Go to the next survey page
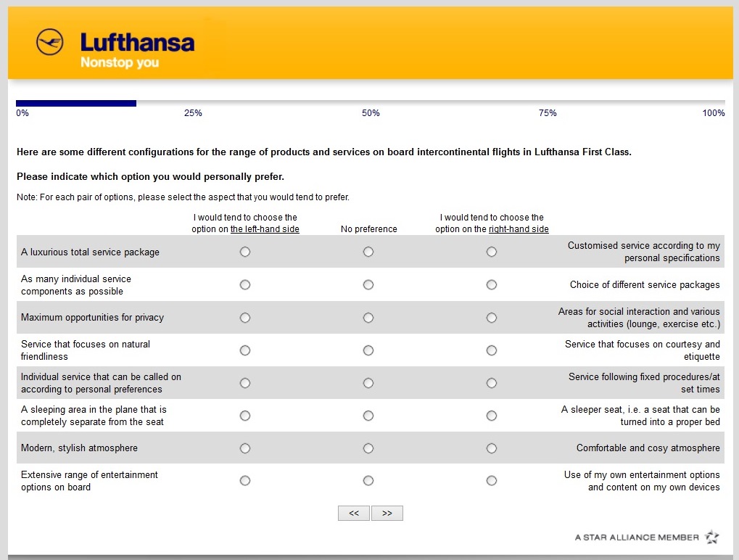This screenshot has width=739, height=560. pos(387,514)
